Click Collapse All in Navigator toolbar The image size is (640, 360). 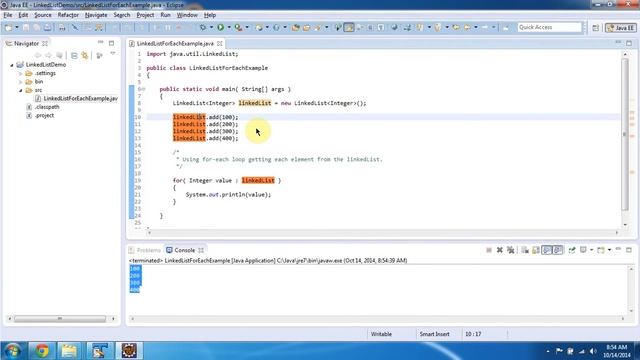coord(74,55)
